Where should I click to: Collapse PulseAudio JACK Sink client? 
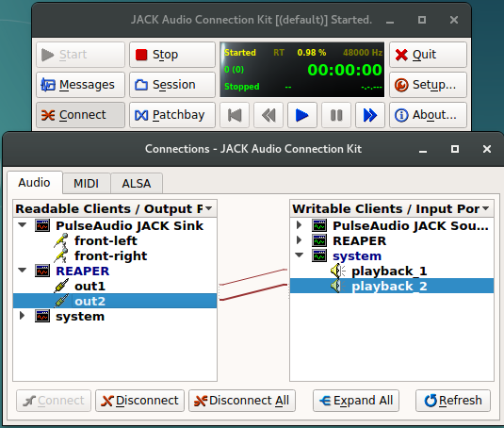pos(23,225)
